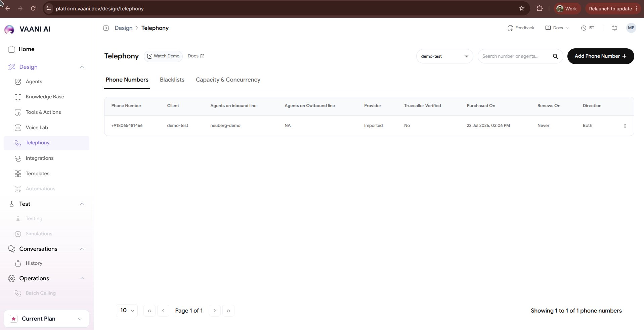Screen dimensions: 644x330
Task: Collapse the Conversations section
Action: pyautogui.click(x=82, y=249)
